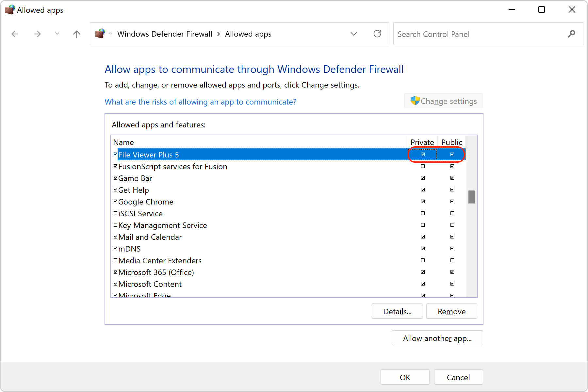
Task: Click Change settings button
Action: click(x=444, y=101)
